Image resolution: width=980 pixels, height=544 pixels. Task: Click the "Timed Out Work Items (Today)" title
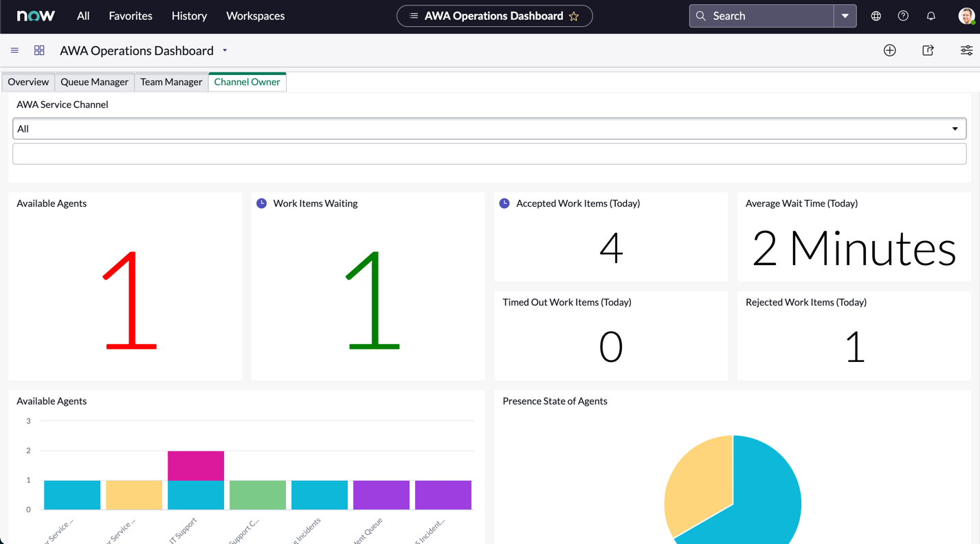(x=567, y=302)
